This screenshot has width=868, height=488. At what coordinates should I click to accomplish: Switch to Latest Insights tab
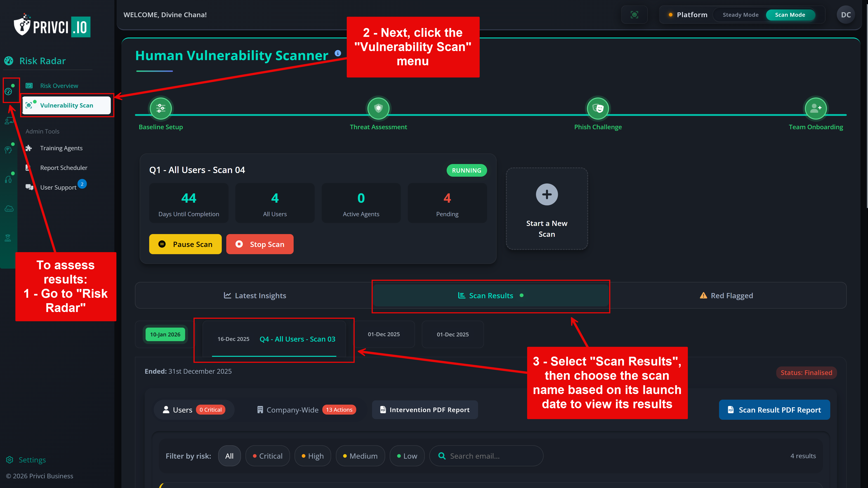(255, 295)
